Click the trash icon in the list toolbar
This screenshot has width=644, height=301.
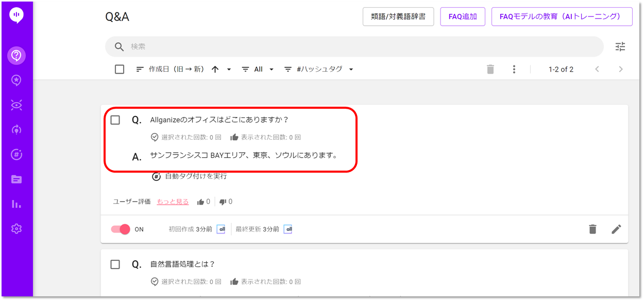(490, 69)
